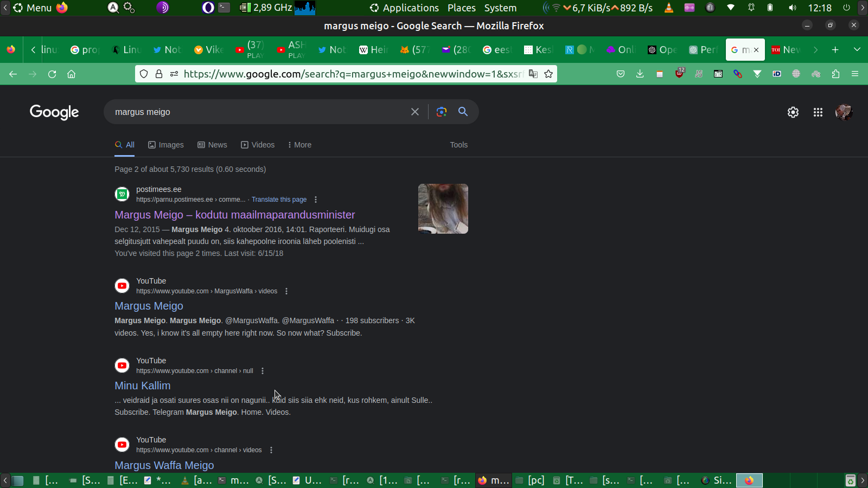
Task: Open a new browser tab
Action: 835,50
